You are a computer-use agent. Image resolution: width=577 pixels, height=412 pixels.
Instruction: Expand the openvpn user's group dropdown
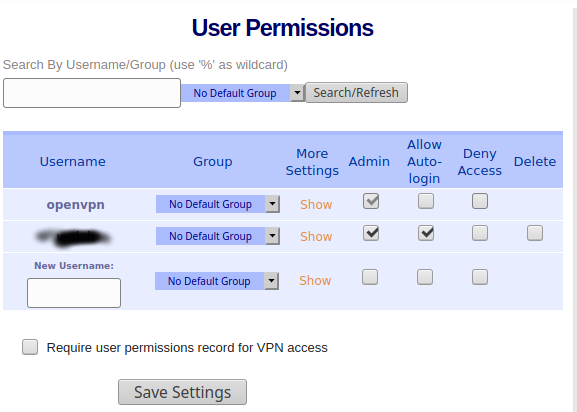pyautogui.click(x=218, y=204)
